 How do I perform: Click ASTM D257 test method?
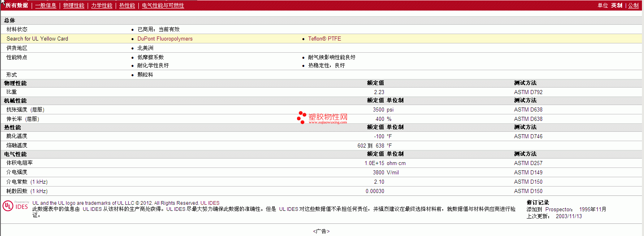pyautogui.click(x=528, y=163)
